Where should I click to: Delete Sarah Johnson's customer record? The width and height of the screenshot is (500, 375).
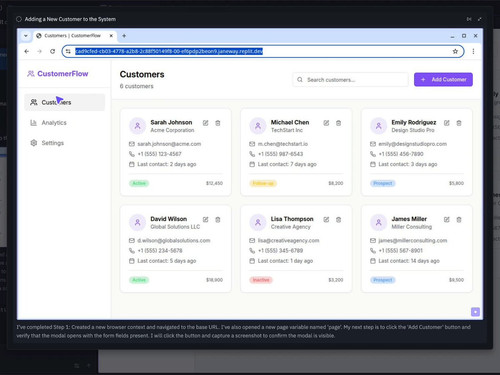[218, 123]
